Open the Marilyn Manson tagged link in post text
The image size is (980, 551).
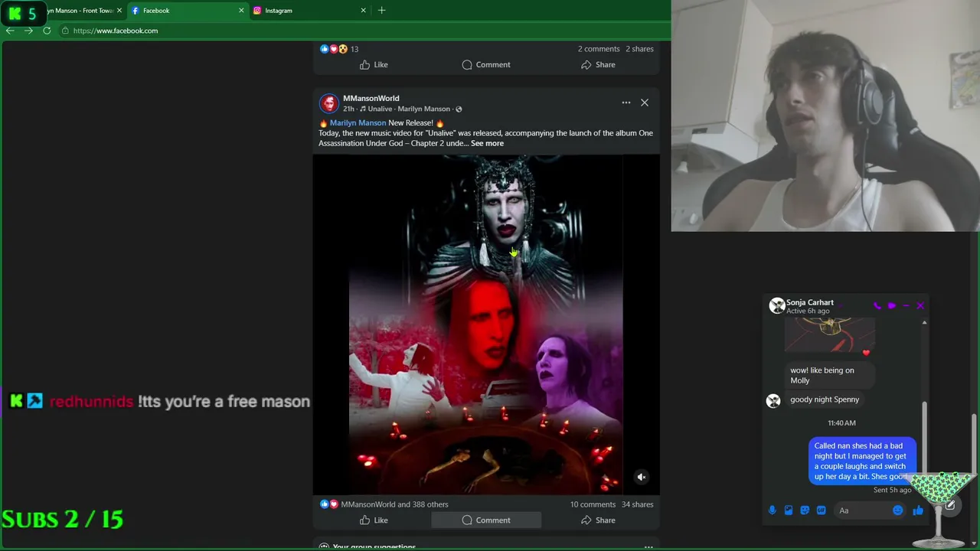358,123
